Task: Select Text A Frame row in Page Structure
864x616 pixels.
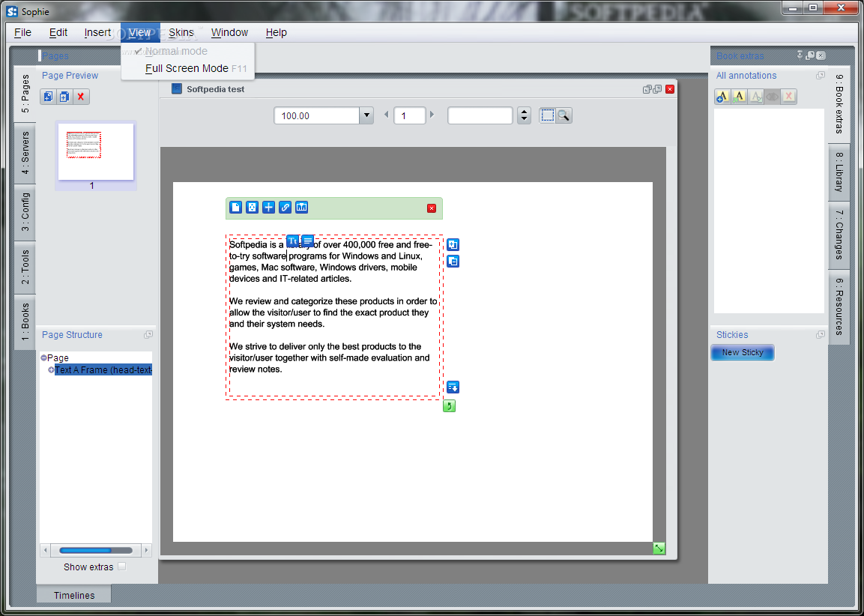Action: tap(103, 369)
